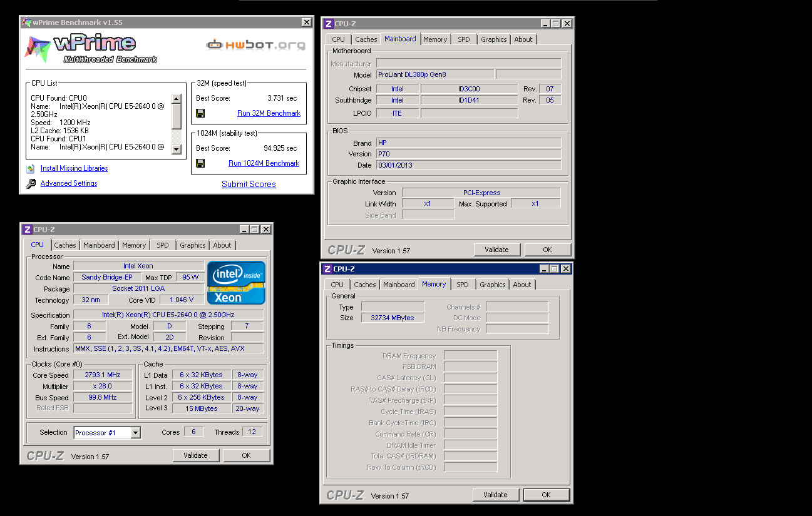The width and height of the screenshot is (812, 516).
Task: Click the Level 3 15 MBytes value
Action: point(202,408)
